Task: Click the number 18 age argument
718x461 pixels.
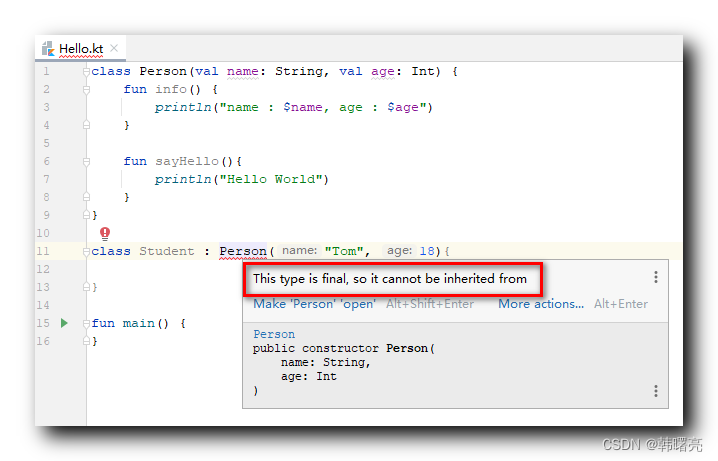Action: point(426,251)
